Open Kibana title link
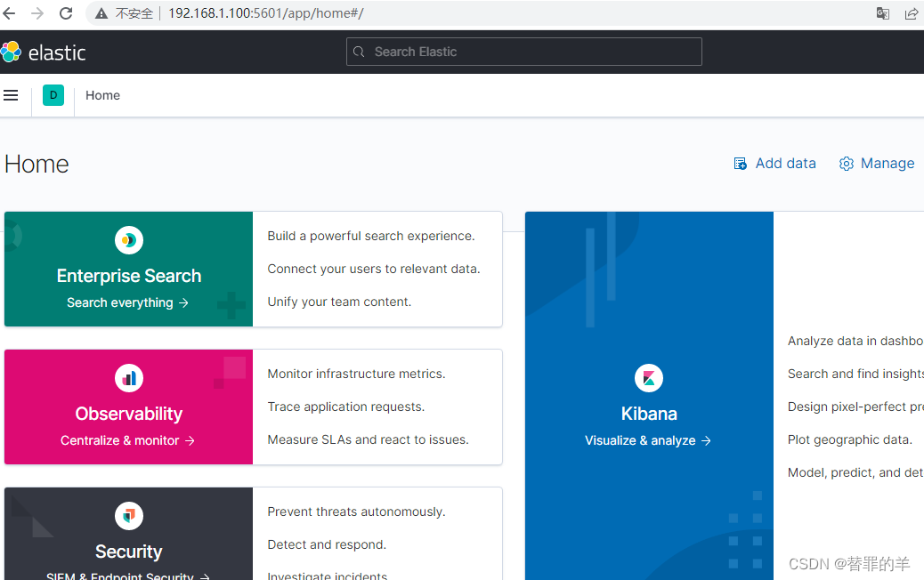 649,414
